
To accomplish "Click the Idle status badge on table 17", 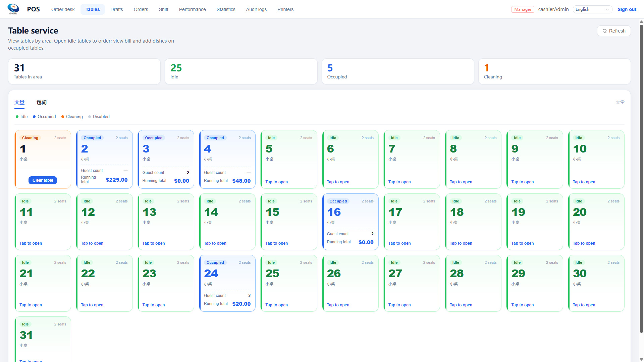I will [394, 201].
